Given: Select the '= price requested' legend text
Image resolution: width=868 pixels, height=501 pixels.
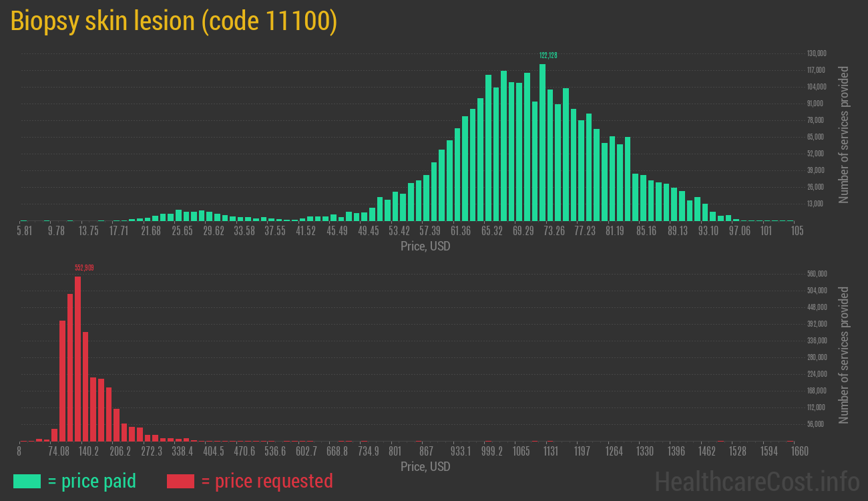Looking at the screenshot, I should [x=266, y=481].
